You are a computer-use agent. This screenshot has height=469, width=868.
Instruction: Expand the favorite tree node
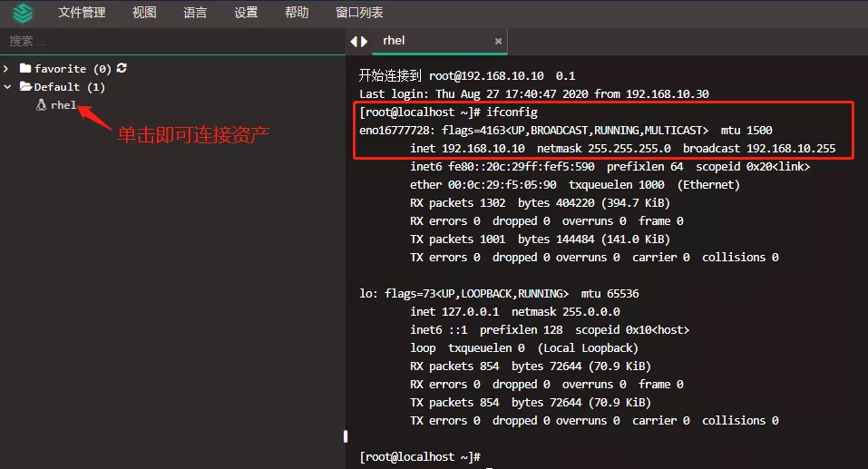click(7, 69)
